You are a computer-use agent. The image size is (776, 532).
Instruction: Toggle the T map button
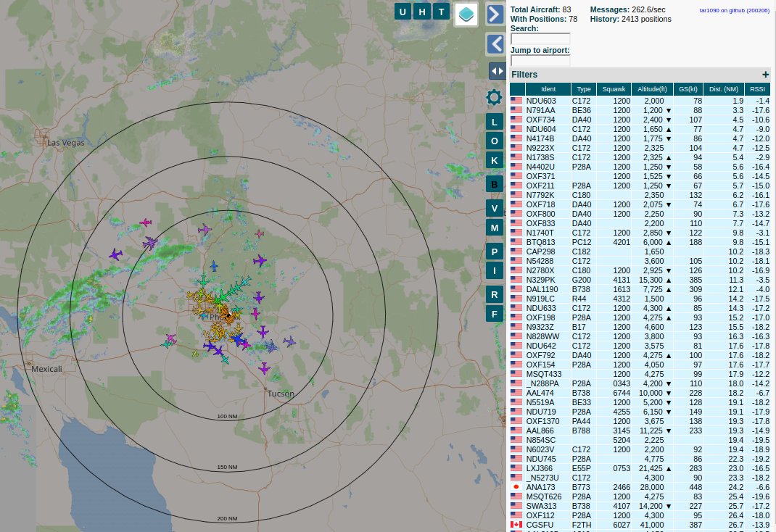tap(441, 12)
